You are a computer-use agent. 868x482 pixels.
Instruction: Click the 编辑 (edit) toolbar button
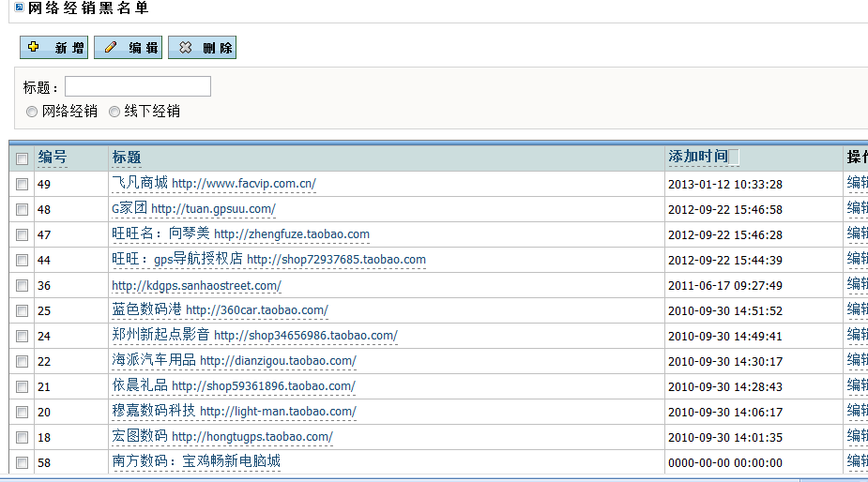tap(128, 48)
